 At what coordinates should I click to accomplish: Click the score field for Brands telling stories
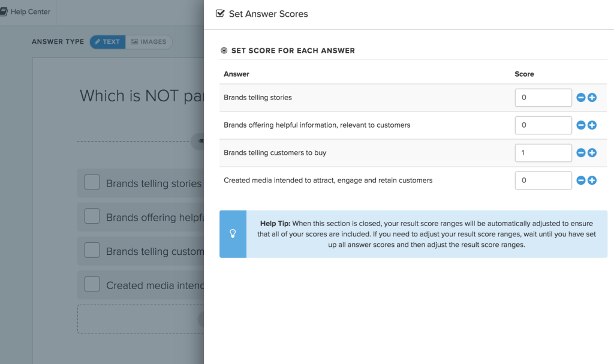pos(543,98)
